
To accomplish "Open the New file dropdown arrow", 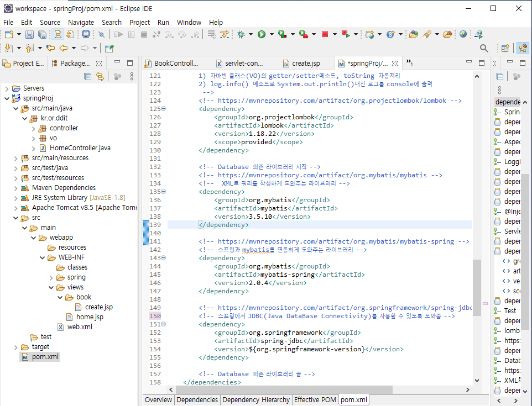I will [19, 34].
